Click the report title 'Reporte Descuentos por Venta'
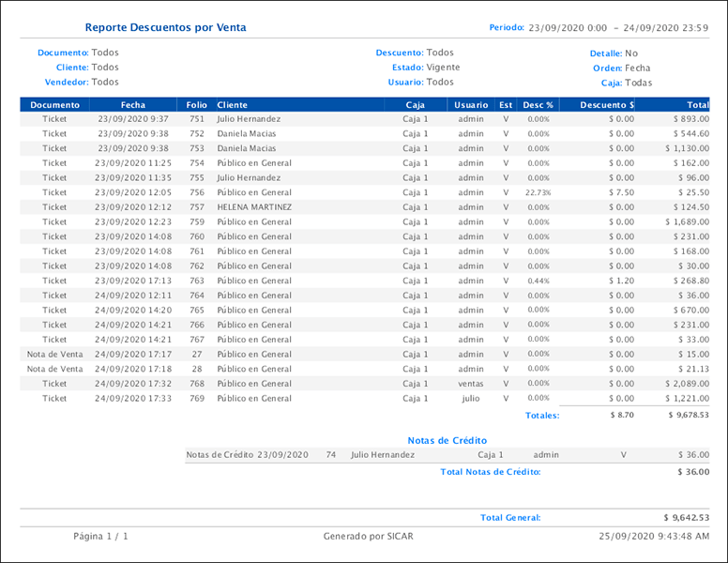Viewport: 728px width, 563px height. 165,27
